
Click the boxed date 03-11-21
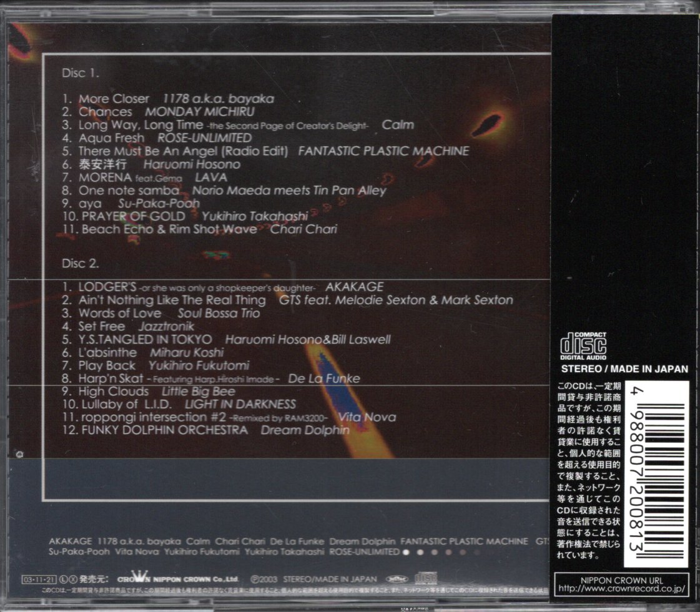pos(39,580)
